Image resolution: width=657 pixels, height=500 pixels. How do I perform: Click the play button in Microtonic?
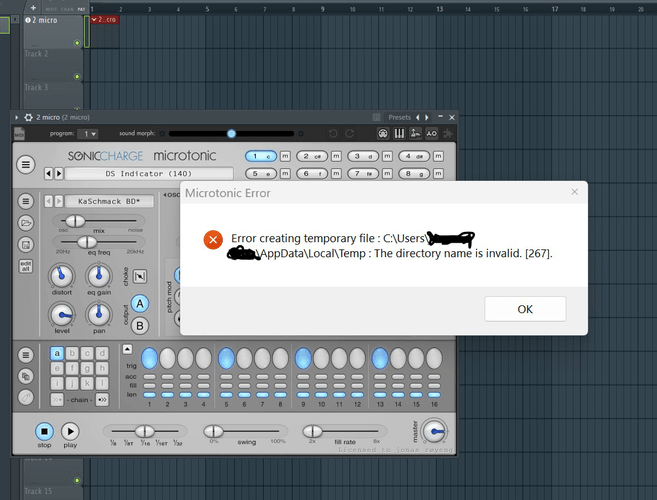70,431
